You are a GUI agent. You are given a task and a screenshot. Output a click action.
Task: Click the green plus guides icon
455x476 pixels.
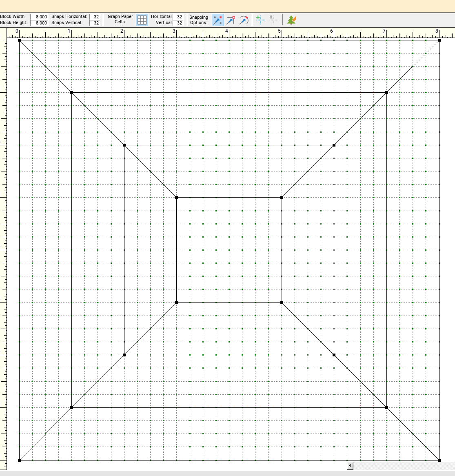click(260, 20)
